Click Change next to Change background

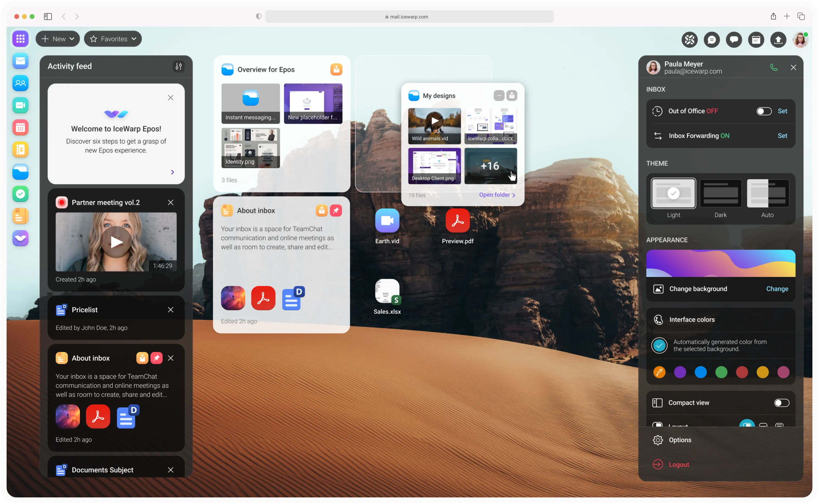pos(777,289)
